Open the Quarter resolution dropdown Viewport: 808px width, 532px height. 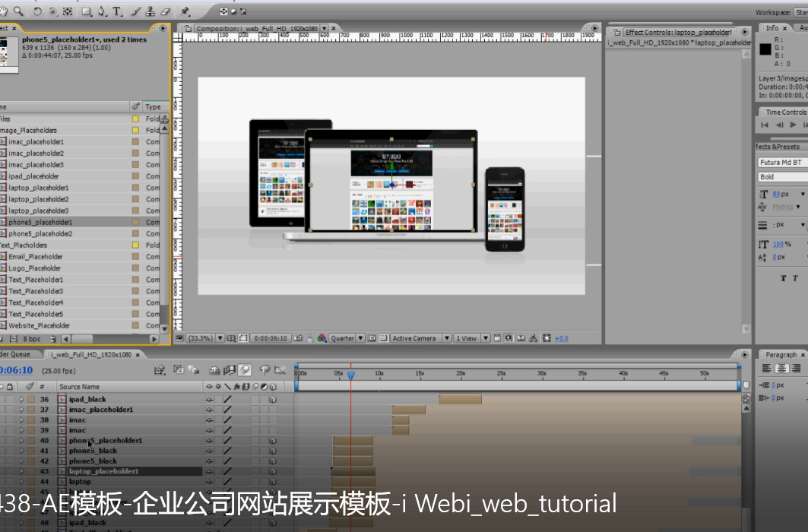[347, 338]
